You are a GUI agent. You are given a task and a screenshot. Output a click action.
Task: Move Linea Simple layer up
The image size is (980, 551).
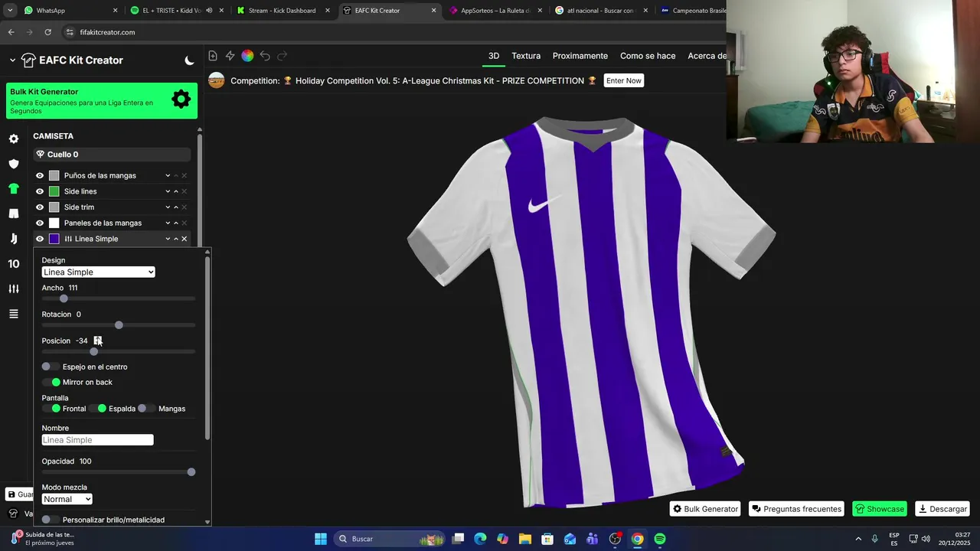176,239
